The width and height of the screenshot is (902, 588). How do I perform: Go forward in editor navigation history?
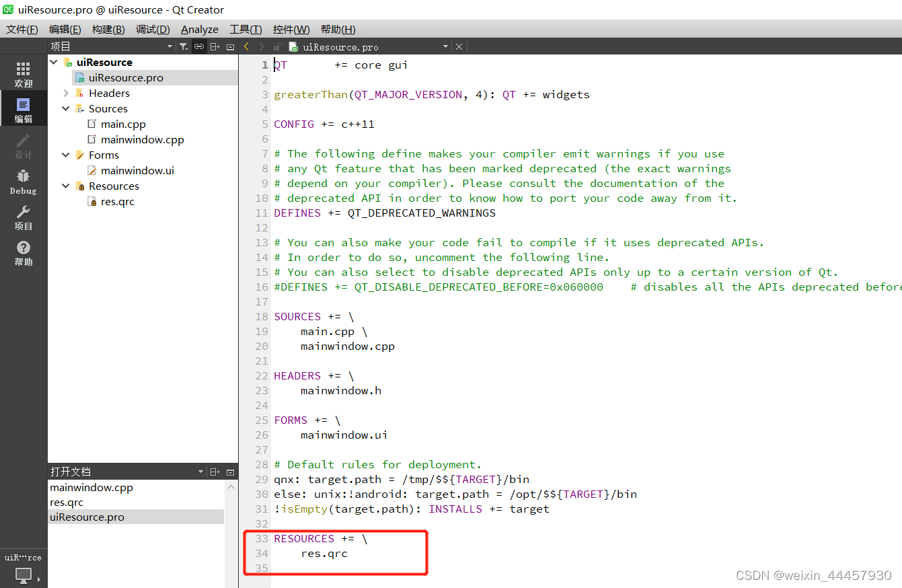[262, 46]
